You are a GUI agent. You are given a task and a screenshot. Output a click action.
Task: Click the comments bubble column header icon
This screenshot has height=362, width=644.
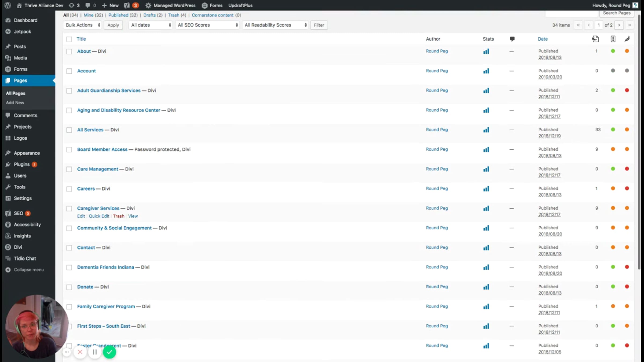pyautogui.click(x=512, y=39)
